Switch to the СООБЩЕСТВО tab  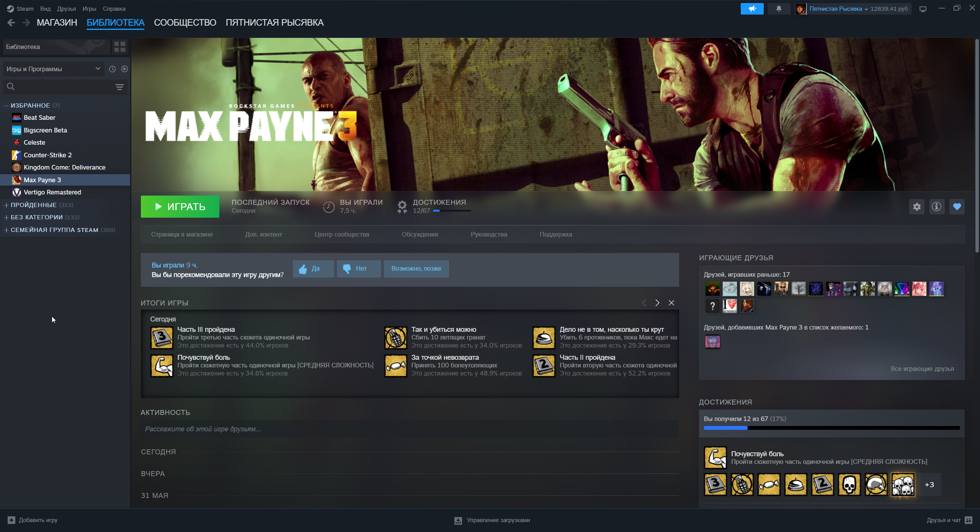(185, 23)
